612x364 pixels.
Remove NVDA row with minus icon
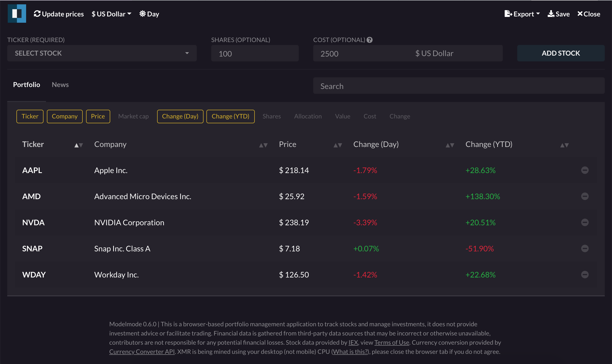(x=584, y=222)
